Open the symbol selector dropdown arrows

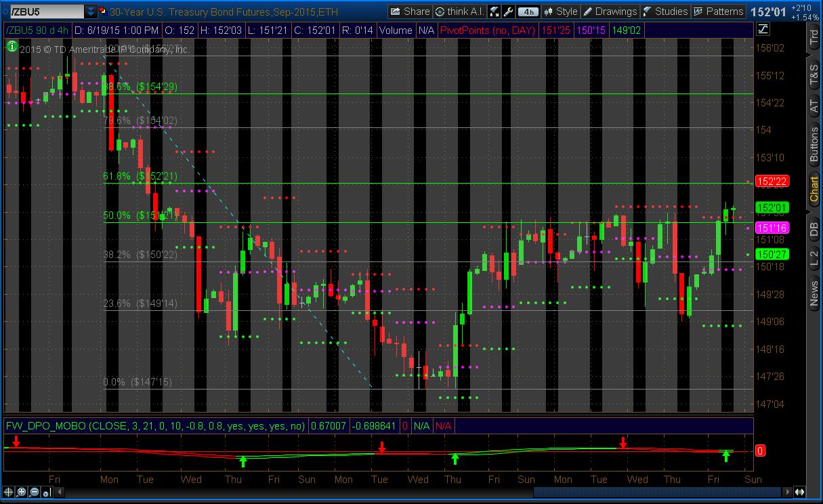[91, 12]
